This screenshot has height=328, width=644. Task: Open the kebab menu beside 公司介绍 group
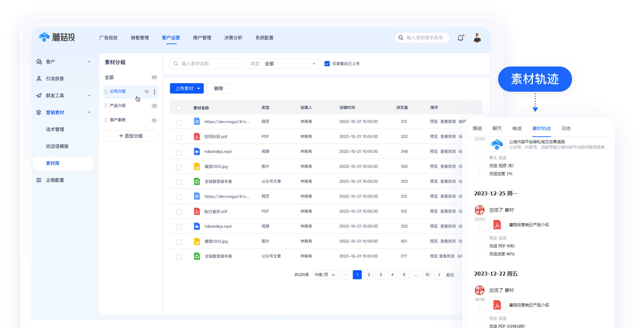154,92
